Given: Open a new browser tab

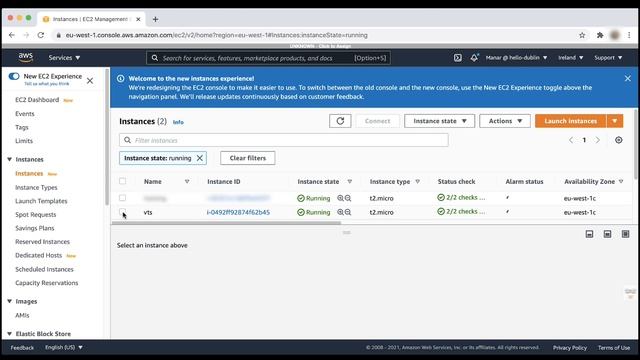Looking at the screenshot, I should click(x=155, y=19).
